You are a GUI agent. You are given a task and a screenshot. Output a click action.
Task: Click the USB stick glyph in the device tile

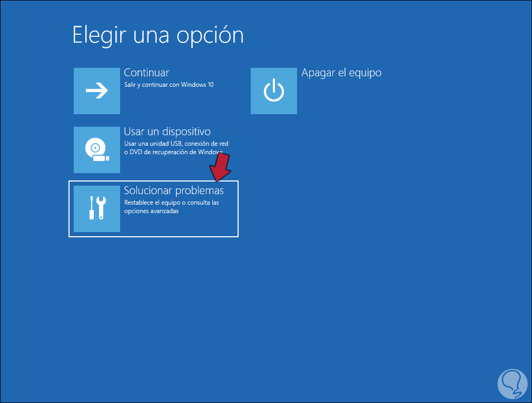click(x=101, y=158)
